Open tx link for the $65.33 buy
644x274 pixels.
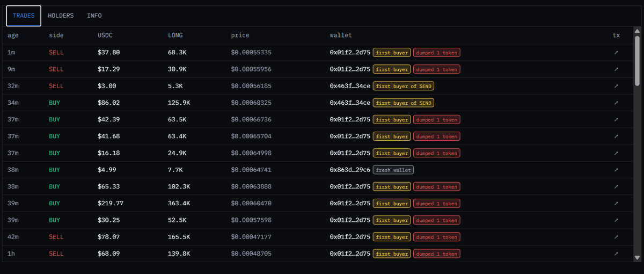(616, 186)
